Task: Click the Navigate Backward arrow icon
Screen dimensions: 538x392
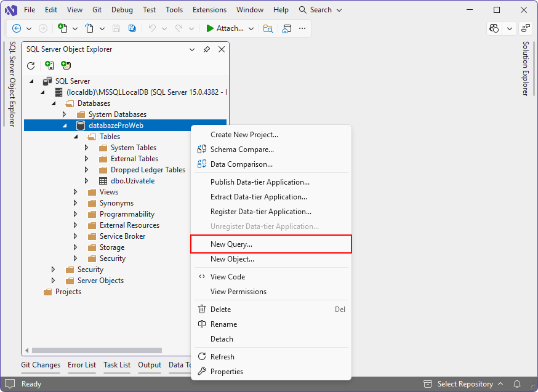Action: click(x=17, y=28)
